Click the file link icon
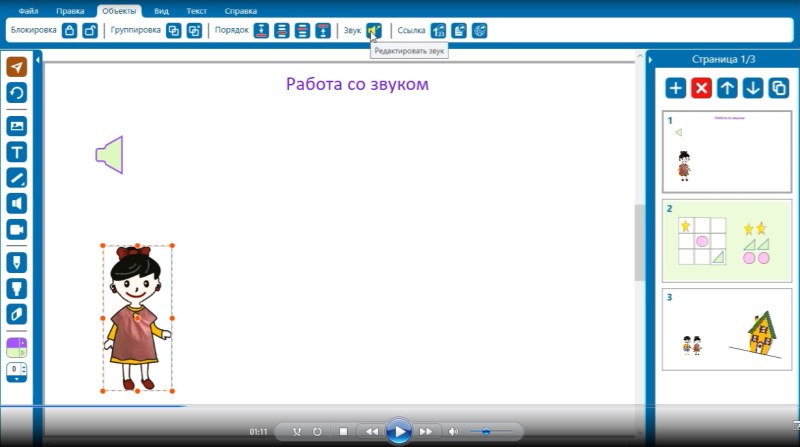This screenshot has height=447, width=800. click(x=459, y=31)
